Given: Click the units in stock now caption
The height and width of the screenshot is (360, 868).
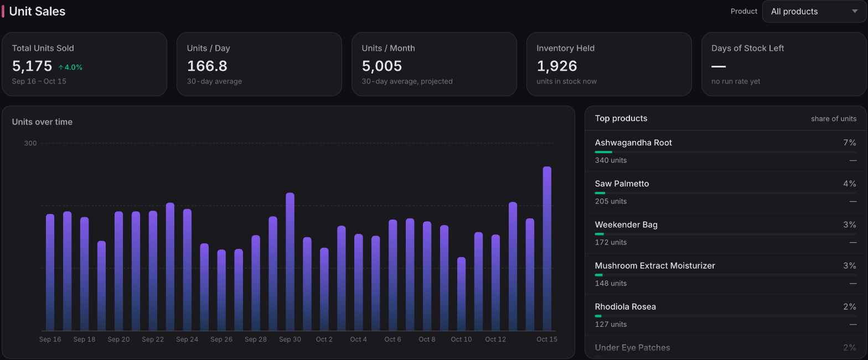Looking at the screenshot, I should pyautogui.click(x=567, y=81).
